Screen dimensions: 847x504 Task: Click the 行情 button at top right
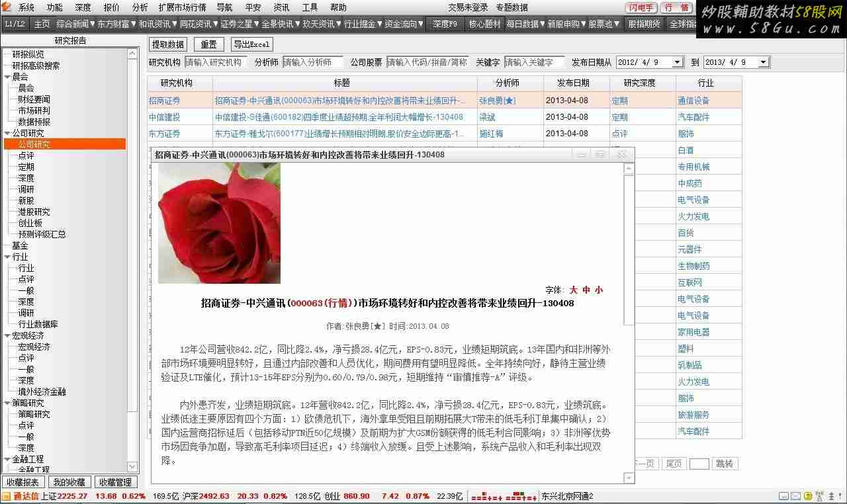click(676, 7)
